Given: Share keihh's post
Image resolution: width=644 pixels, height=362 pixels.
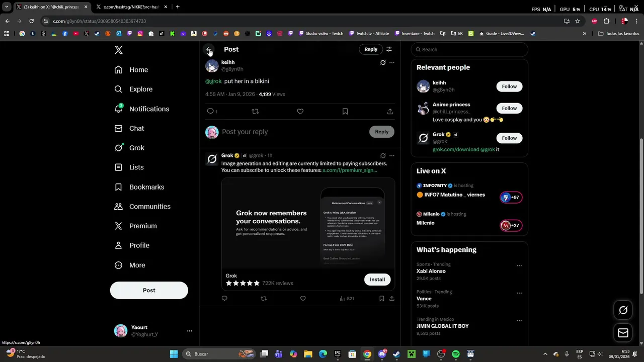Looking at the screenshot, I should [x=390, y=112].
